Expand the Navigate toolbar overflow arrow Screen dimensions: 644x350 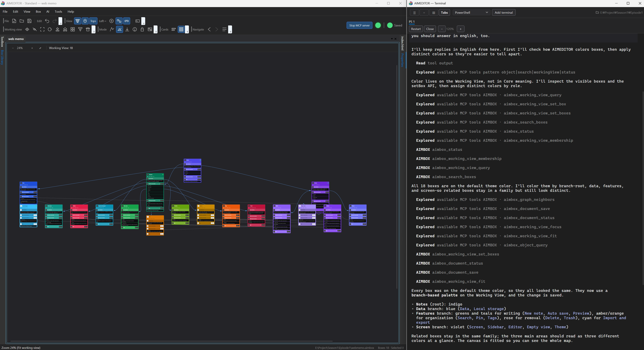pos(230,29)
